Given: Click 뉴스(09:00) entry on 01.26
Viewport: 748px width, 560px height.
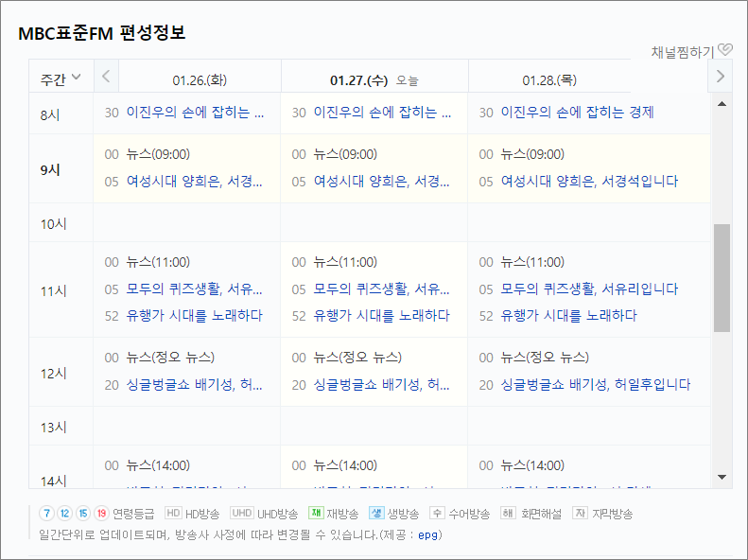Looking at the screenshot, I should [x=158, y=154].
